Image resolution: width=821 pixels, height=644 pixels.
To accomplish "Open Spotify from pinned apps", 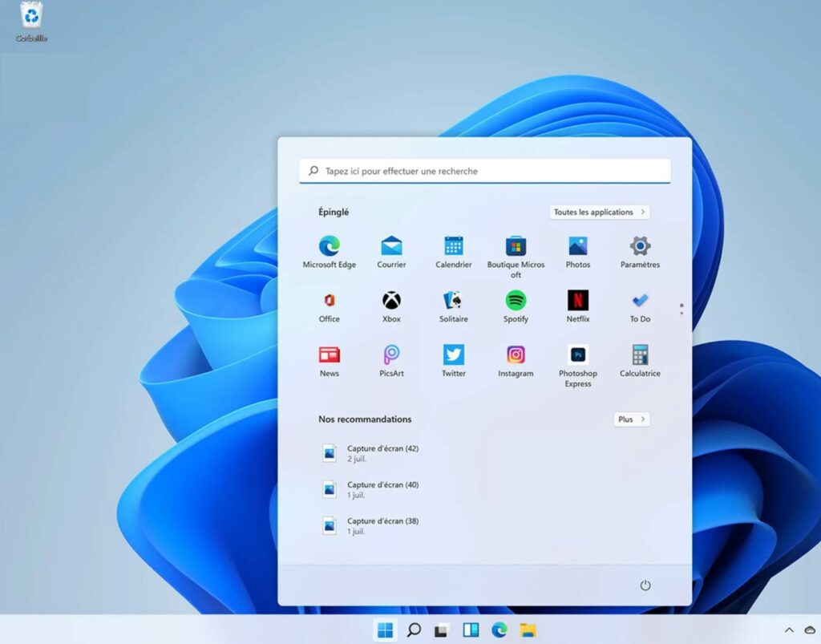I will (x=516, y=302).
